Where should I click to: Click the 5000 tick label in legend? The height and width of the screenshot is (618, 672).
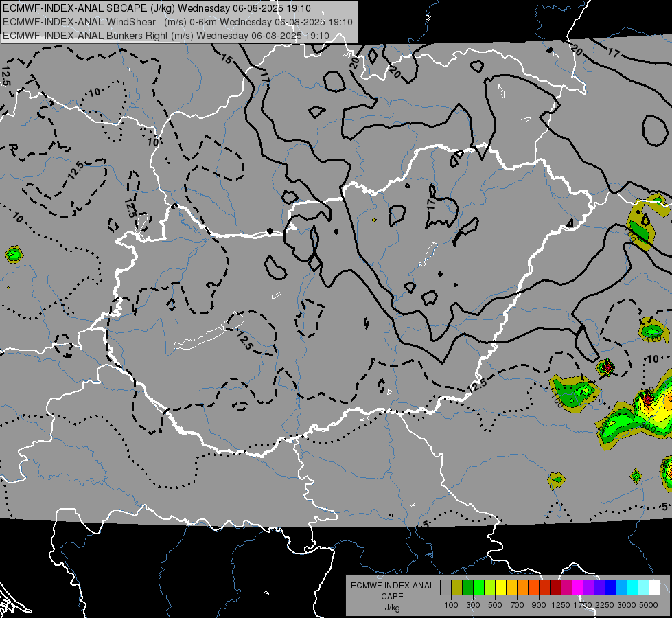tap(649, 605)
